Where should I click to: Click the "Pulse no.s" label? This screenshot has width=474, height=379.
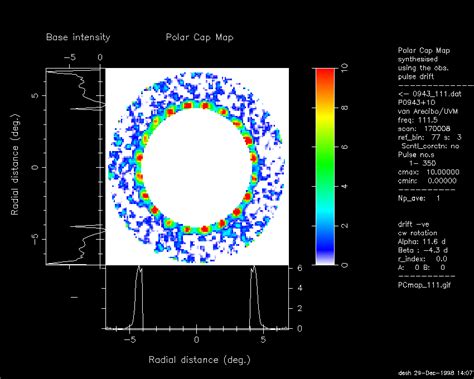tap(416, 155)
